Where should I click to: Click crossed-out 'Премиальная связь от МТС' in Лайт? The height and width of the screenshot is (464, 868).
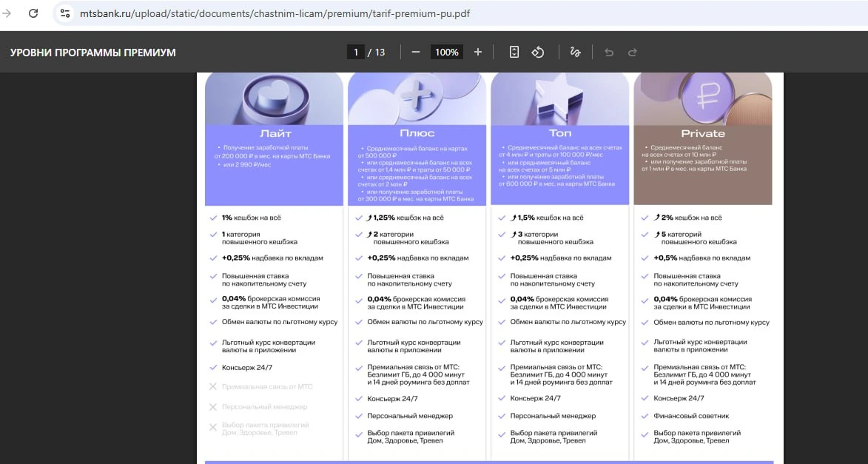267,386
